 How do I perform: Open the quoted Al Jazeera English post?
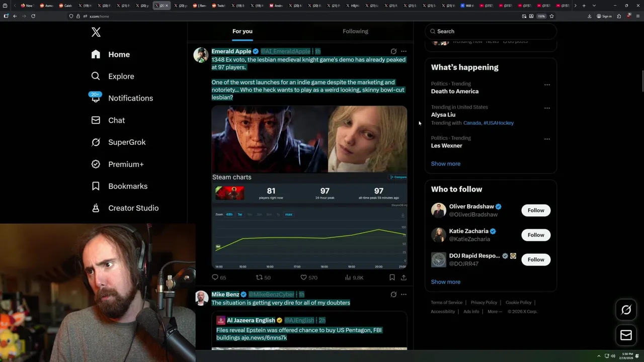(x=309, y=330)
